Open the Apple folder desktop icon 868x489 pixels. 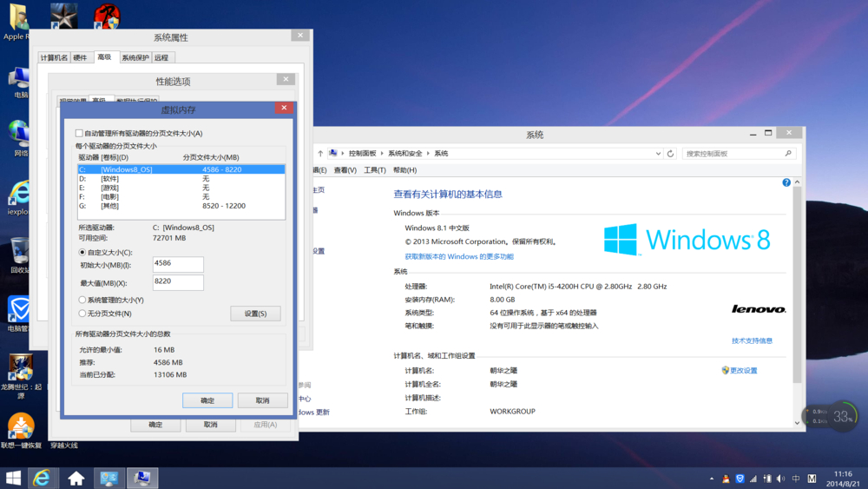tap(16, 22)
